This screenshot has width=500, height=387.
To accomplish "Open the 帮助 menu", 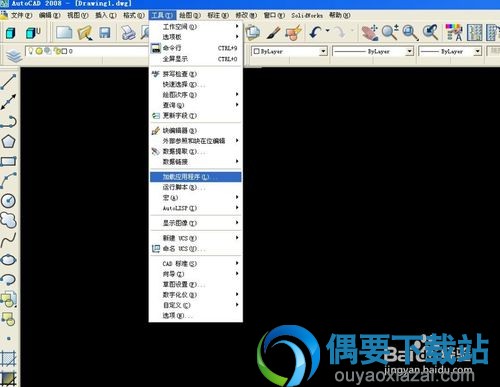I will click(340, 15).
